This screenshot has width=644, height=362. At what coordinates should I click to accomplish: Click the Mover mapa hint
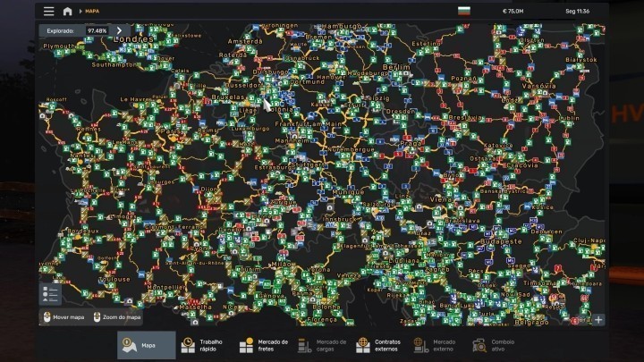(x=63, y=317)
